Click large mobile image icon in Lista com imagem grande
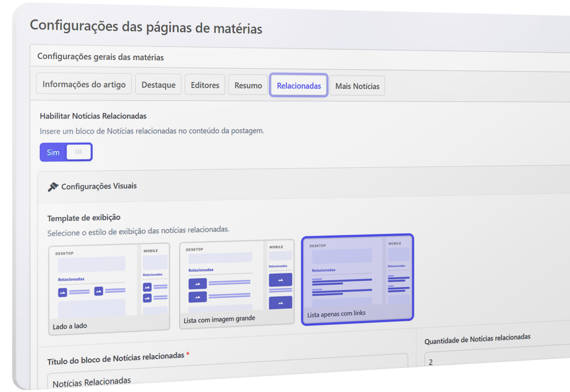The height and width of the screenshot is (392, 570). pyautogui.click(x=280, y=280)
